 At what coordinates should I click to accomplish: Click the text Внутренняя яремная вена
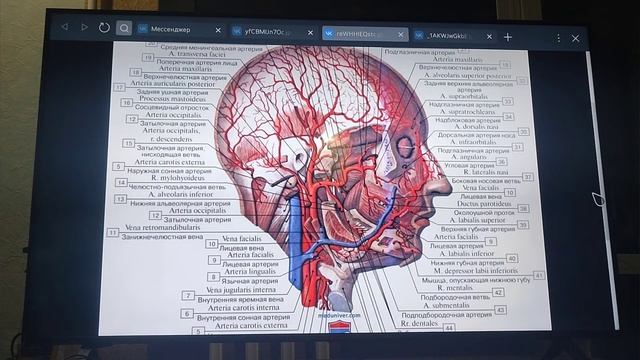[x=240, y=299]
